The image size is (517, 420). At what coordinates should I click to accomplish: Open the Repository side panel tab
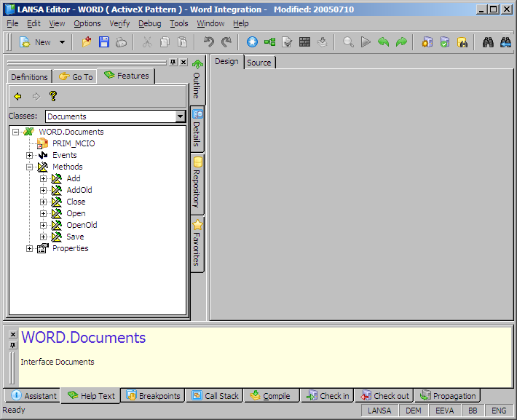click(x=197, y=183)
